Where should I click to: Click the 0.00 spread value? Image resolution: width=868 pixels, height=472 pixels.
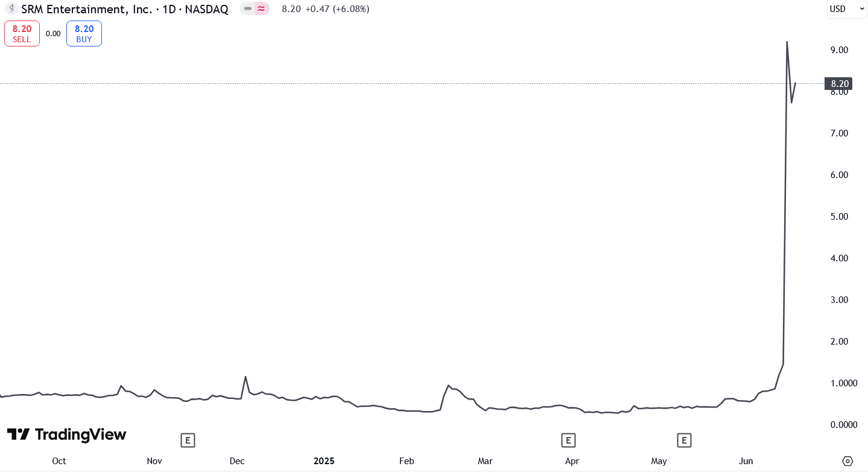[x=53, y=34]
